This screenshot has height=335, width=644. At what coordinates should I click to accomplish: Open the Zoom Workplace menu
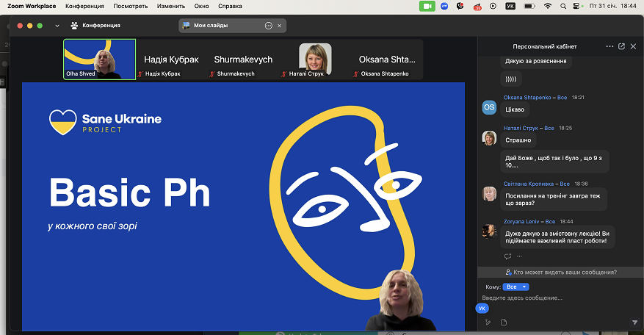(32, 6)
